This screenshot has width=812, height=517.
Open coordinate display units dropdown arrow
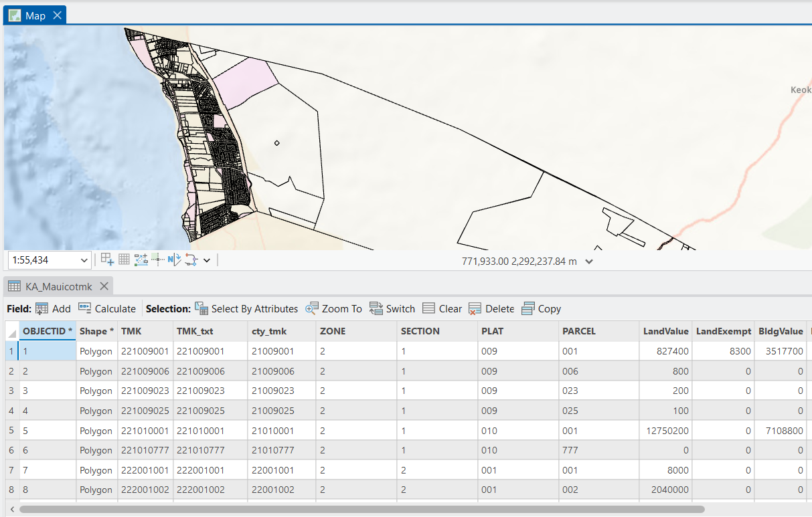(589, 262)
